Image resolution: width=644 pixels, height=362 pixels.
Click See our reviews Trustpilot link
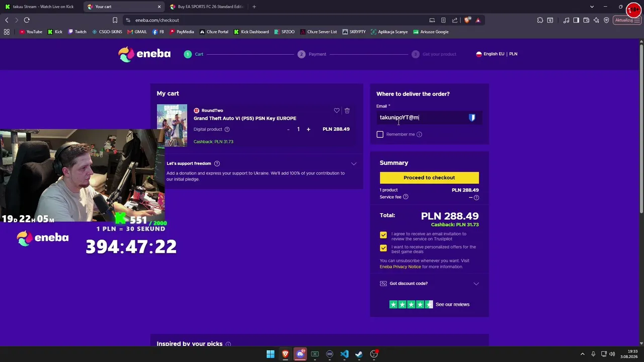click(x=452, y=305)
